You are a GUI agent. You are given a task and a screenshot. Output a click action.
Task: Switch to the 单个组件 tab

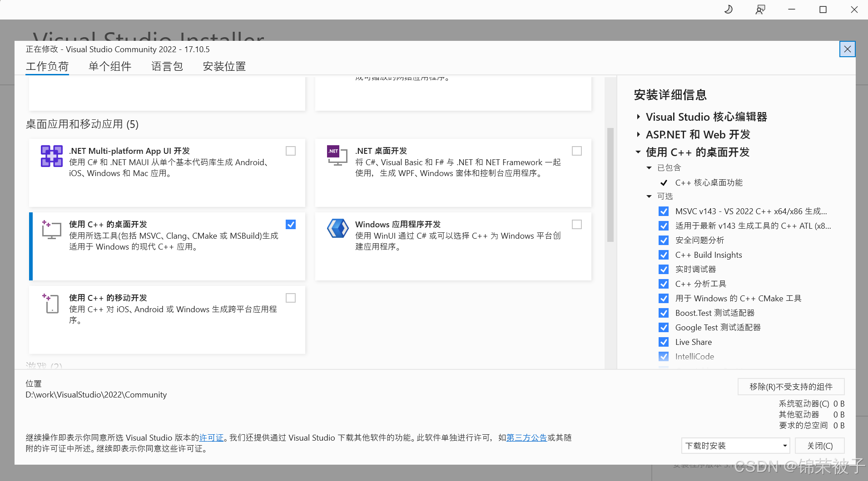coord(110,67)
